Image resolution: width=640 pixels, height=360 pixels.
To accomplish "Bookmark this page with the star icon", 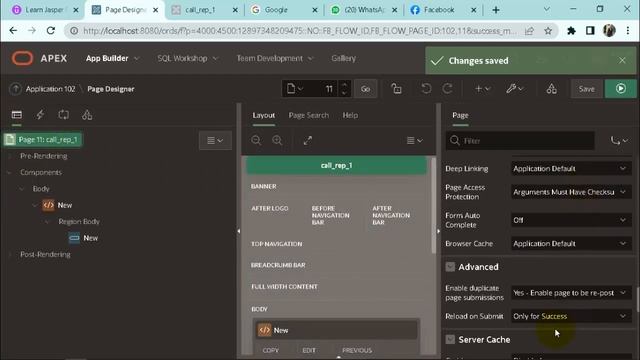I will tap(548, 31).
